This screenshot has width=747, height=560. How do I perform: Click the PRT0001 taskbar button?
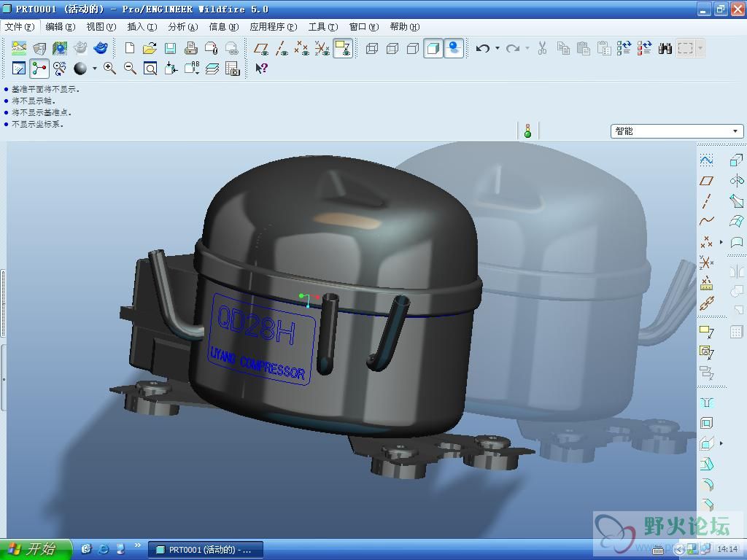(x=205, y=550)
